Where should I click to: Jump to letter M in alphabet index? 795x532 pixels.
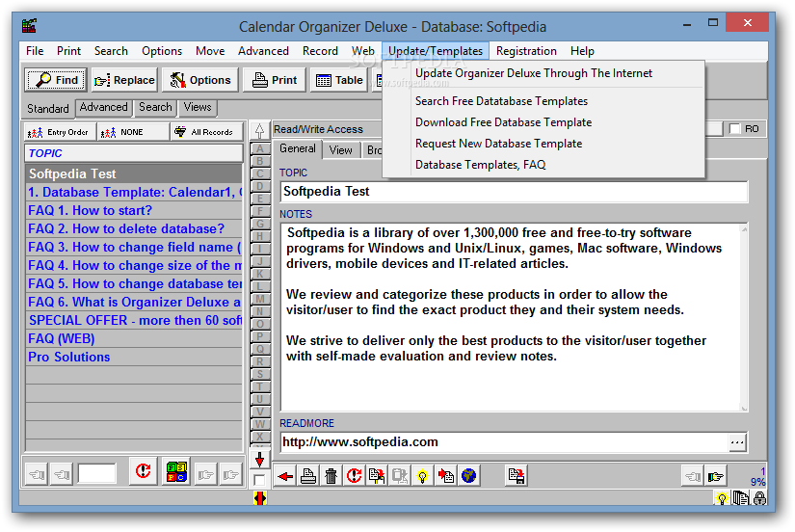coord(259,299)
